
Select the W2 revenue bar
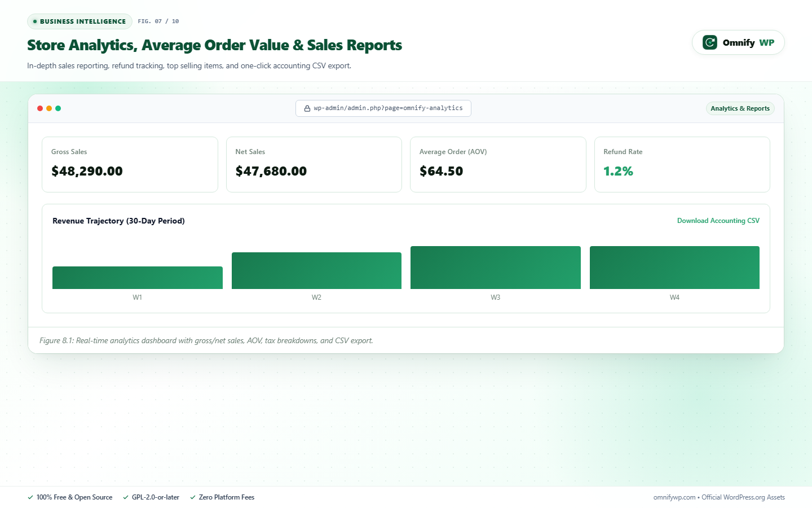tap(316, 271)
